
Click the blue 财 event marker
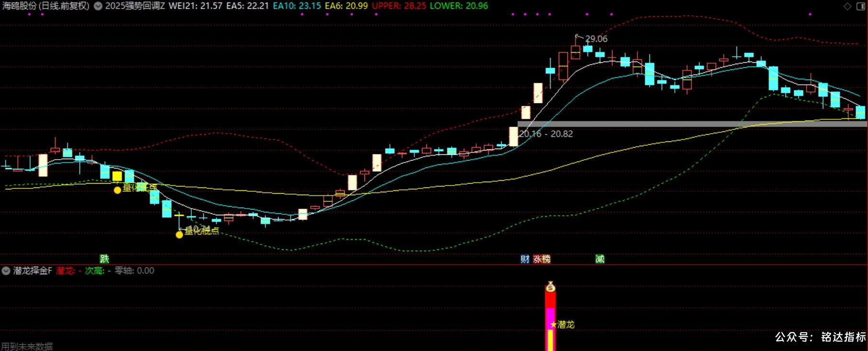pos(525,259)
